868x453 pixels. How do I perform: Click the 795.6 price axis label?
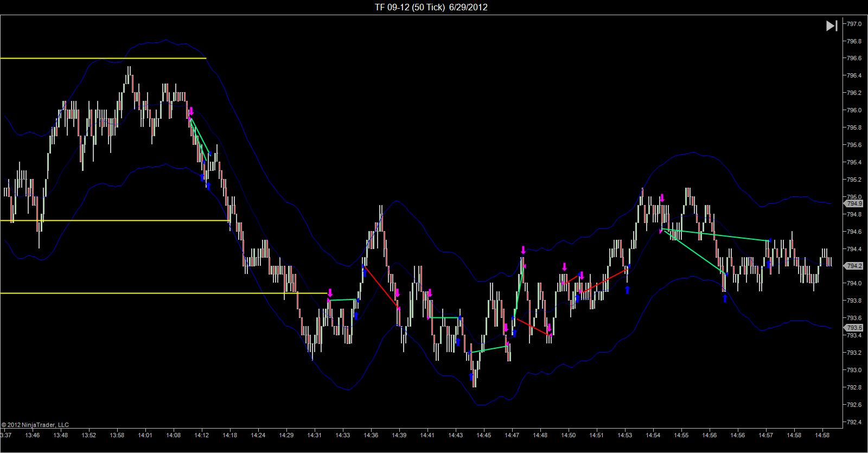coord(854,145)
